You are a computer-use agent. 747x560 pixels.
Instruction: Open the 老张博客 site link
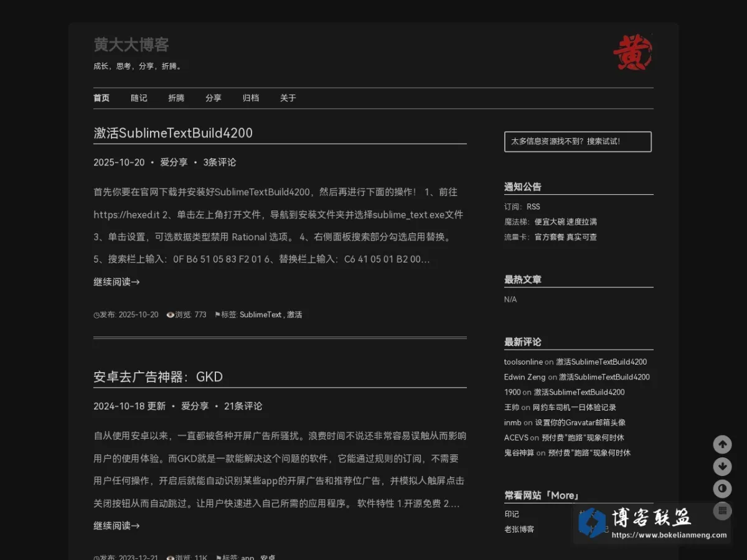coord(519,530)
